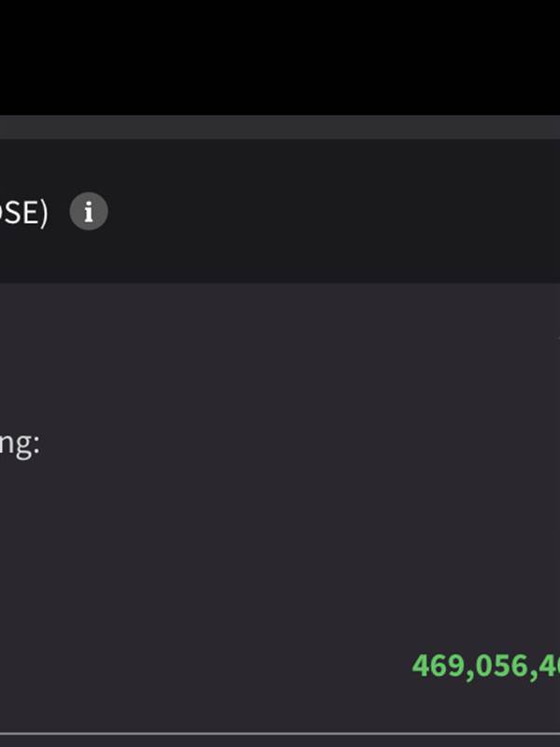
Task: Click the label ending in "ng:"
Action: [x=20, y=442]
